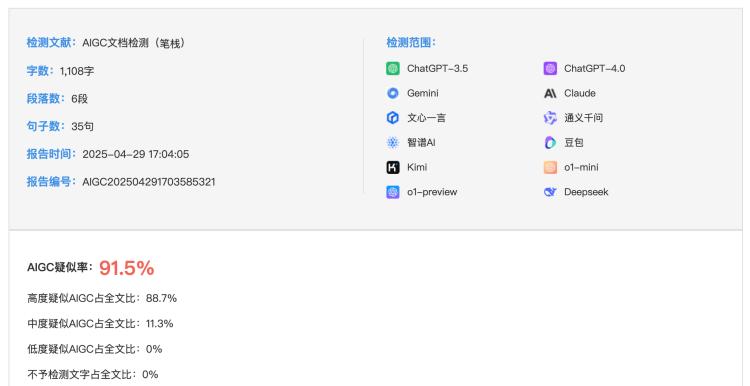750x386 pixels.
Task: Click the 检测文献 label
Action: point(51,43)
